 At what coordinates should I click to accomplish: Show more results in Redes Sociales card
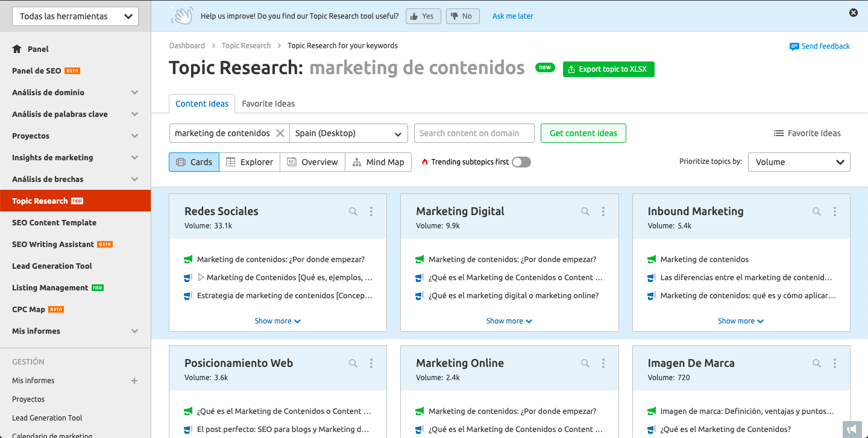coord(277,321)
